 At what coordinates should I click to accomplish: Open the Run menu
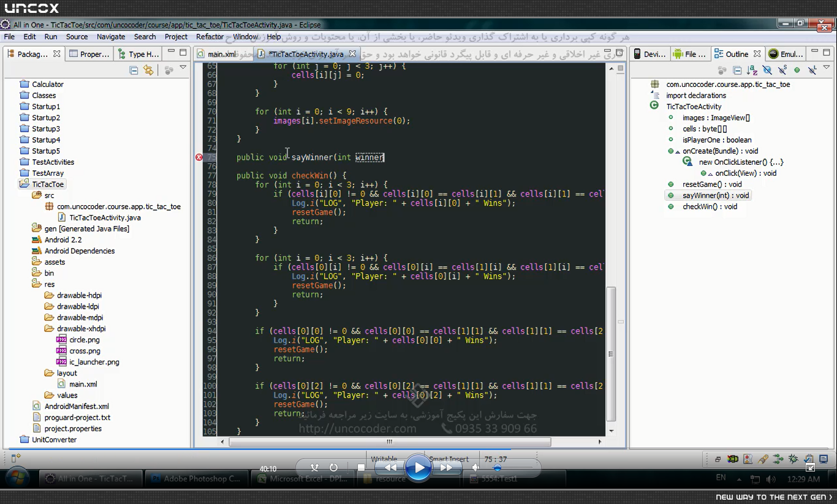pyautogui.click(x=51, y=37)
